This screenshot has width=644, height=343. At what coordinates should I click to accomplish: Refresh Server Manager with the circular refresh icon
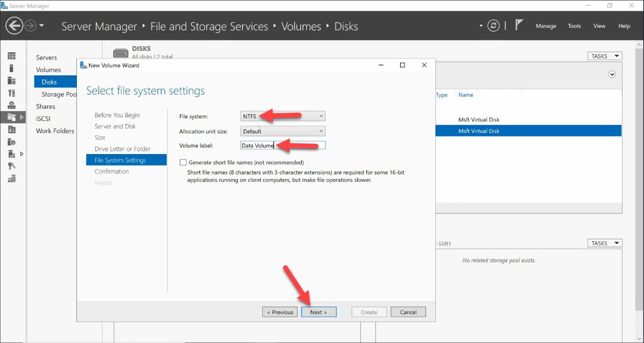coord(493,25)
